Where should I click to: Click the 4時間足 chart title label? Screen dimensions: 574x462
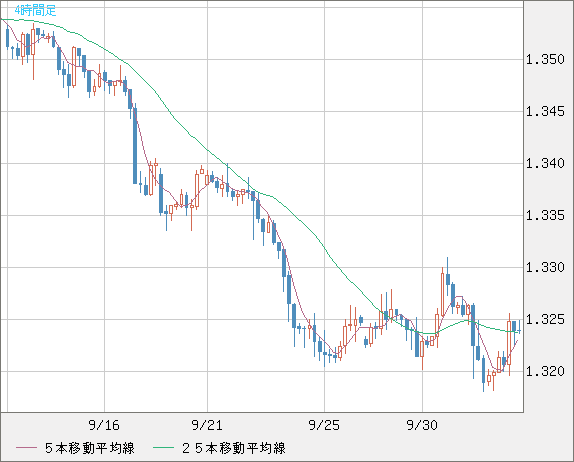coord(36,10)
